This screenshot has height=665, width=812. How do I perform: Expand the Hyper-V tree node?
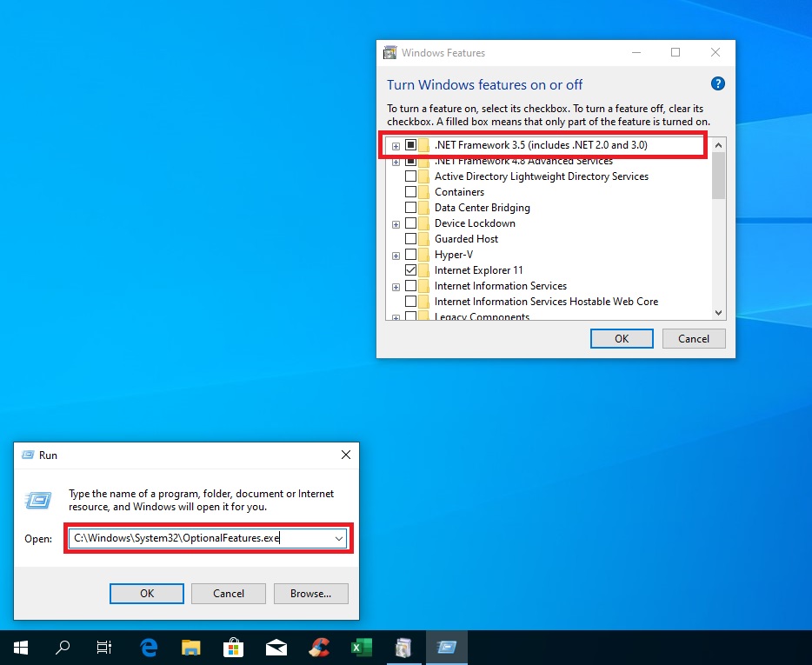(x=396, y=256)
